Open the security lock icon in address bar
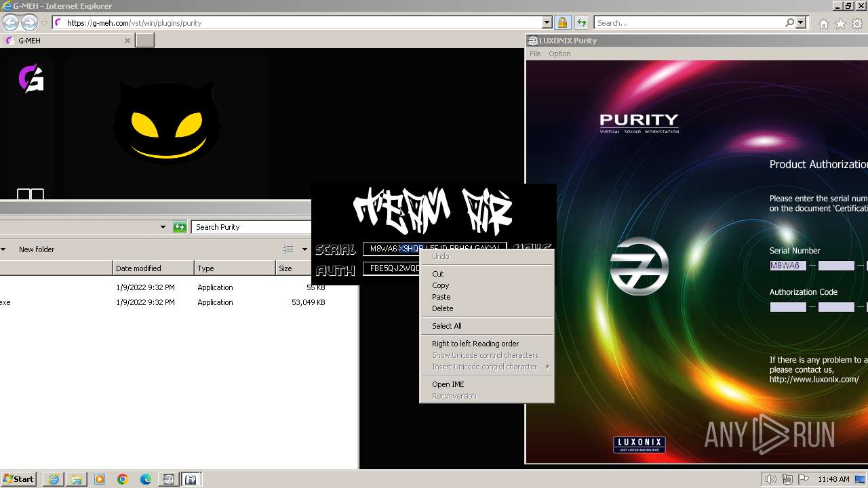 tap(562, 22)
